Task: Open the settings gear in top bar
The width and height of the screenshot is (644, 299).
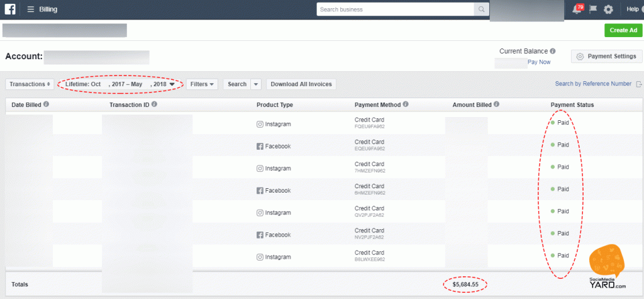Action: point(608,9)
